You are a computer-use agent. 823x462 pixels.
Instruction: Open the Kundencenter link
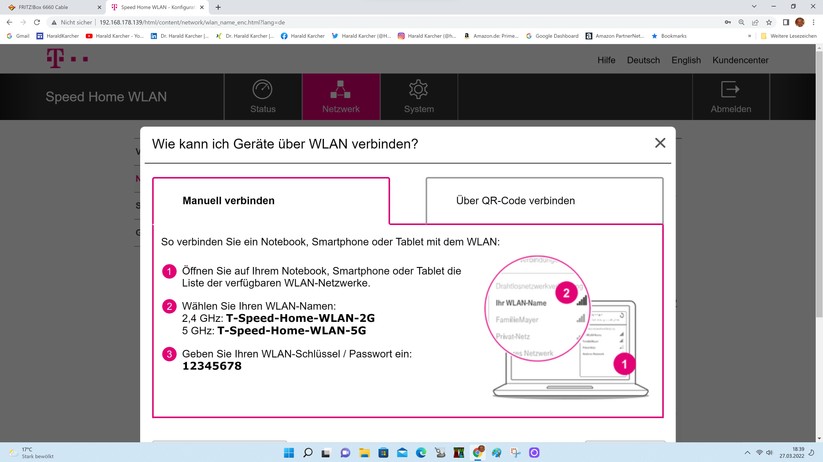tap(740, 60)
